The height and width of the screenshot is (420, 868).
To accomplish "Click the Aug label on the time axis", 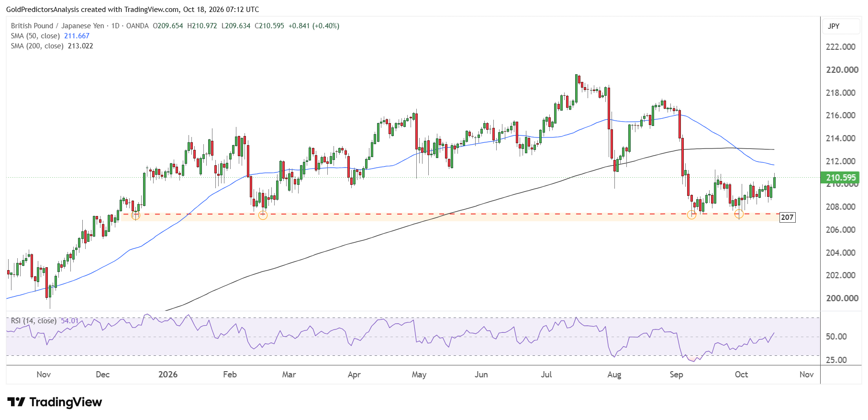I will (x=614, y=375).
